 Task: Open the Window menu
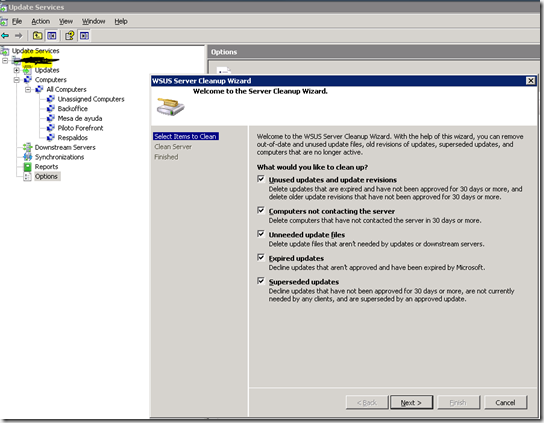coord(93,22)
